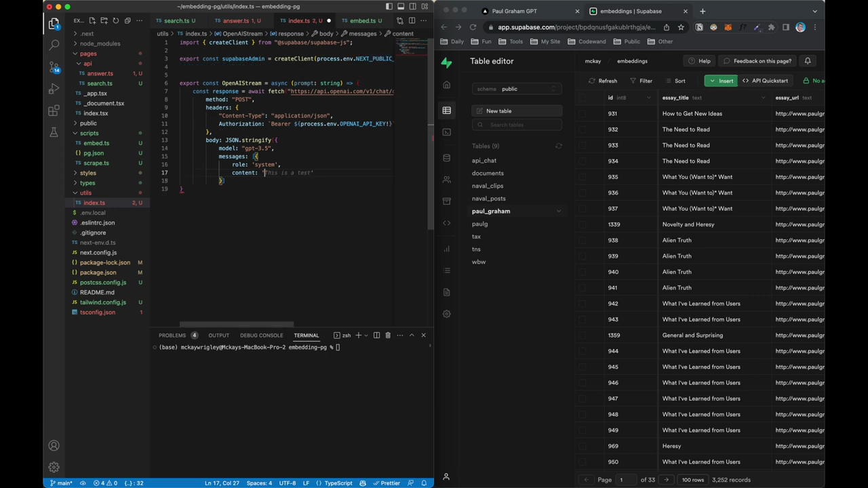Tick the checkbox for row id 932

click(x=583, y=129)
